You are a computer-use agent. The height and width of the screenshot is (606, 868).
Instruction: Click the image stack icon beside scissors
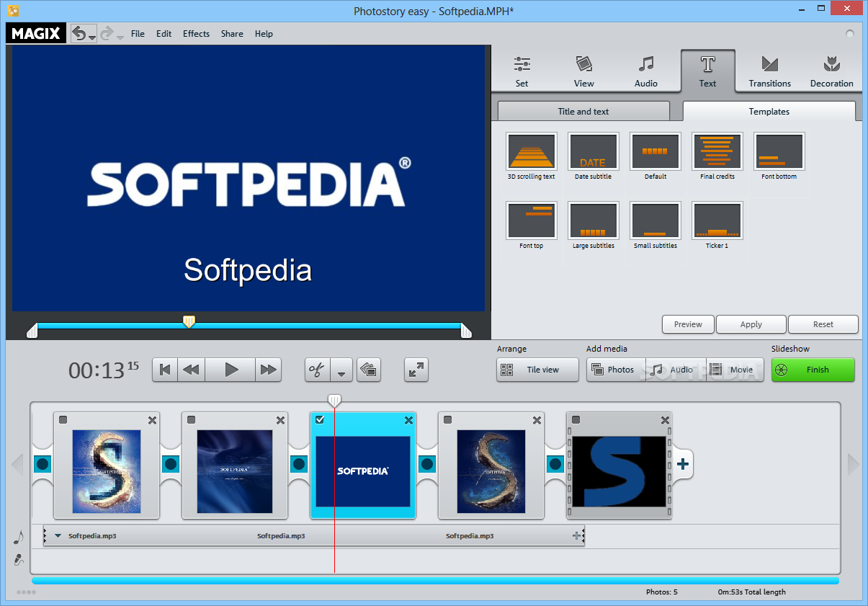coord(369,370)
